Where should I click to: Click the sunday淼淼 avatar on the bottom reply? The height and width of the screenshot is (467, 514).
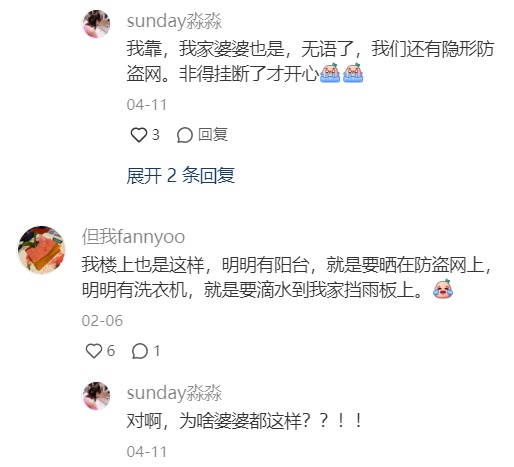(x=96, y=396)
